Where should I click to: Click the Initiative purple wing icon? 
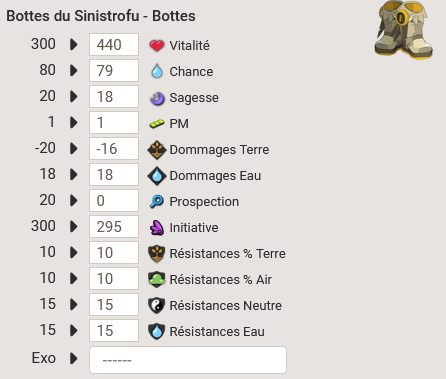tap(157, 228)
